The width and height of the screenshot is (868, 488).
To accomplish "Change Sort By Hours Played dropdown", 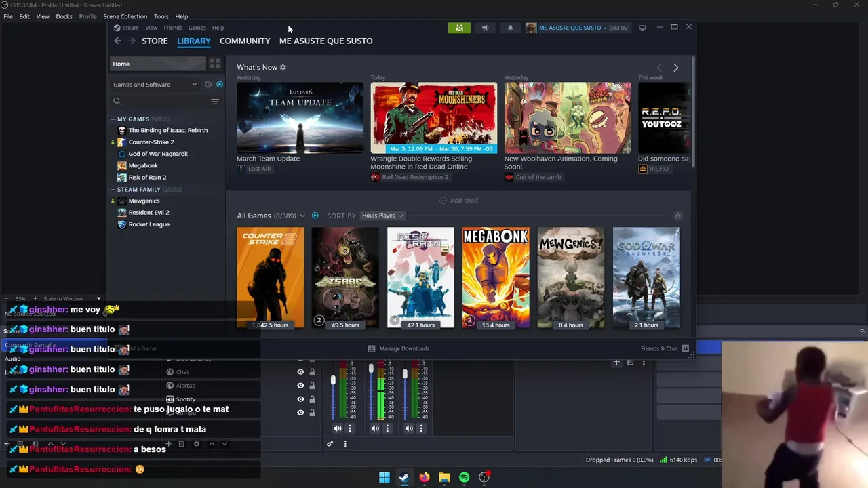I will tap(382, 216).
